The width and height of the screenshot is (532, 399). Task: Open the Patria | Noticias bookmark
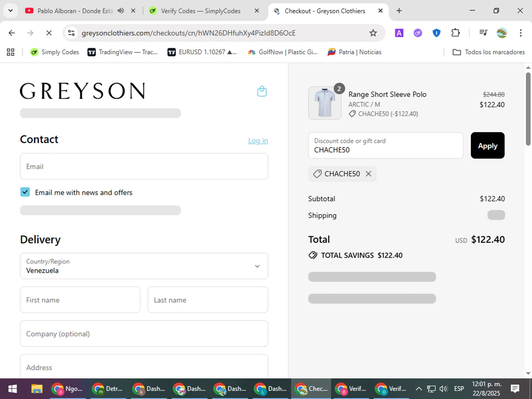click(x=354, y=52)
